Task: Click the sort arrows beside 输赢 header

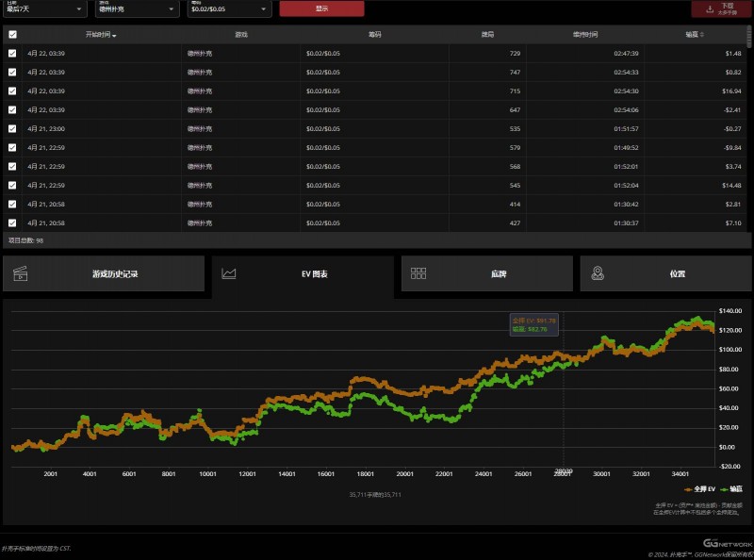Action: 715,35
